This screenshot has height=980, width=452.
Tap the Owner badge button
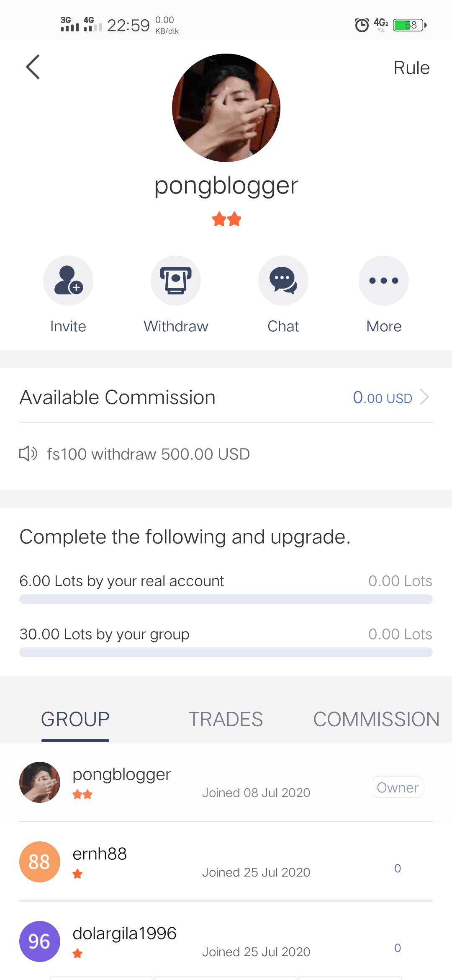(397, 787)
